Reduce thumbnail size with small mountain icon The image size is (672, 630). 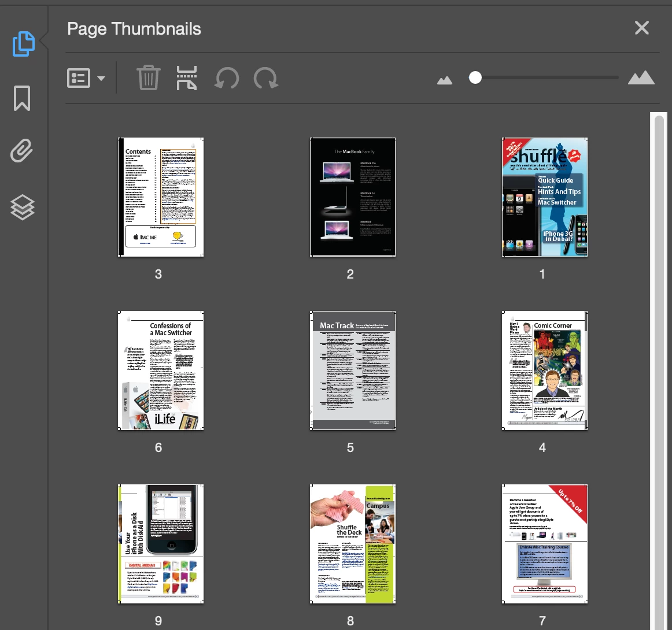[x=444, y=80]
